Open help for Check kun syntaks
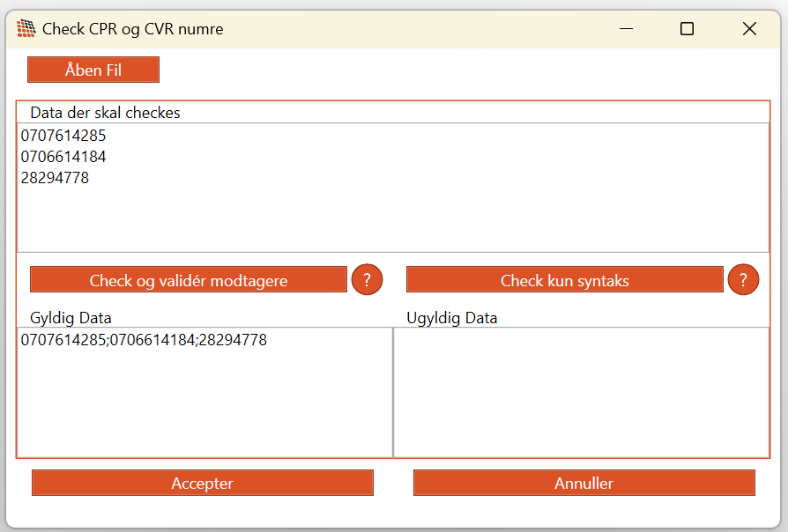788x532 pixels. click(x=743, y=280)
